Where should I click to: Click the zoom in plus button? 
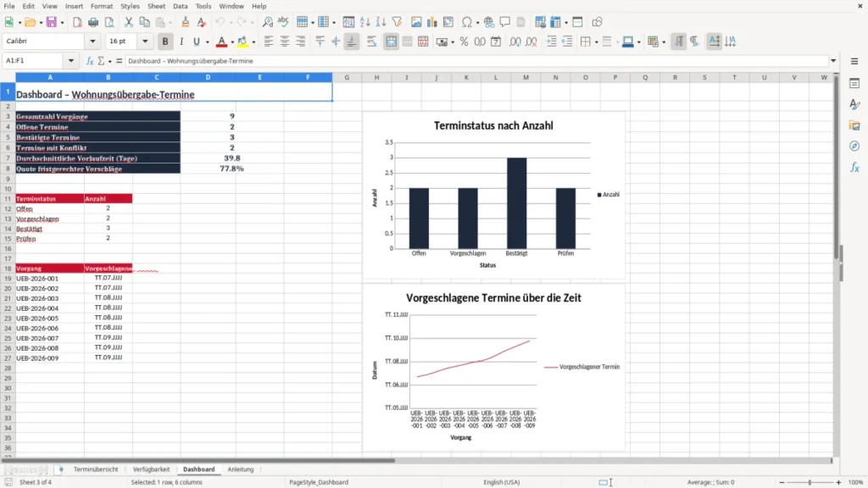[x=838, y=482]
